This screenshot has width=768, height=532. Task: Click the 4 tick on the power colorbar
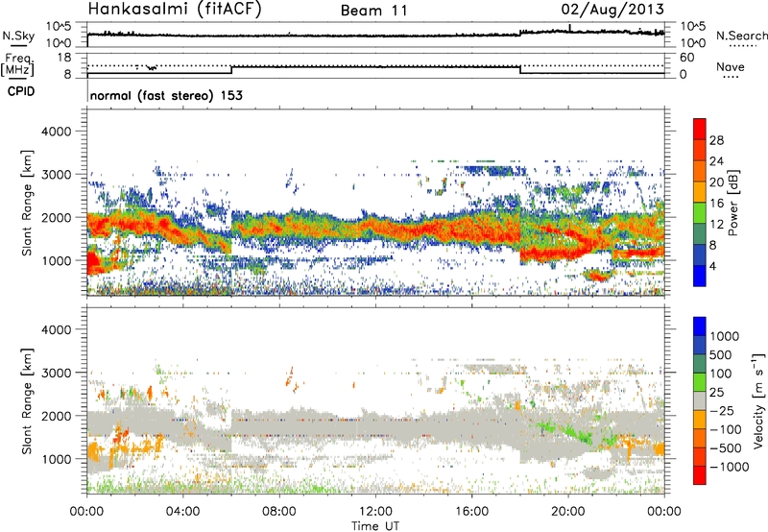click(712, 266)
